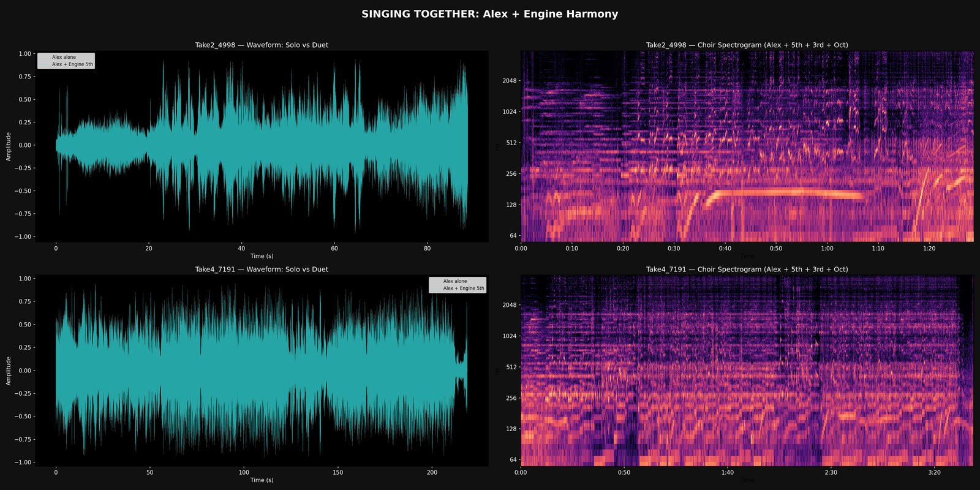Image resolution: width=980 pixels, height=490 pixels.
Task: Click the '1024' Hz tick on Take2_4998 spectrogram
Action: point(510,111)
